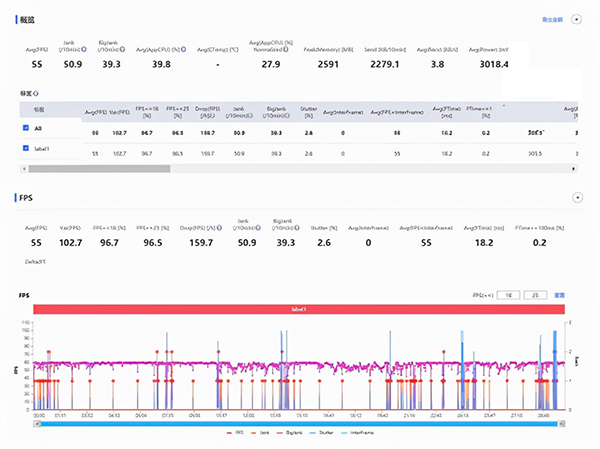
Task: Click the Avg(FPS) column header in table
Action: tap(96, 110)
